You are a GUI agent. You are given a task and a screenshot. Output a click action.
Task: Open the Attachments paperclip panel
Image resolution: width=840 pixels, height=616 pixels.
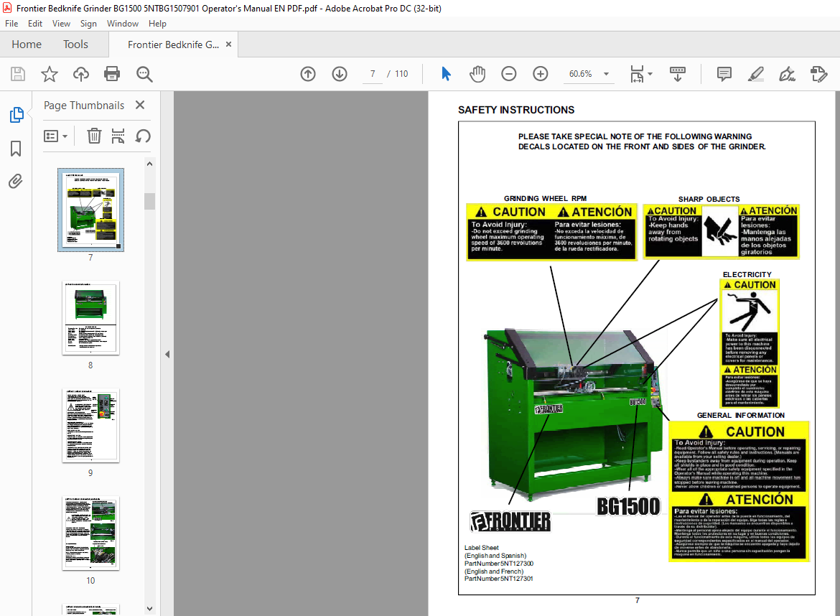16,182
